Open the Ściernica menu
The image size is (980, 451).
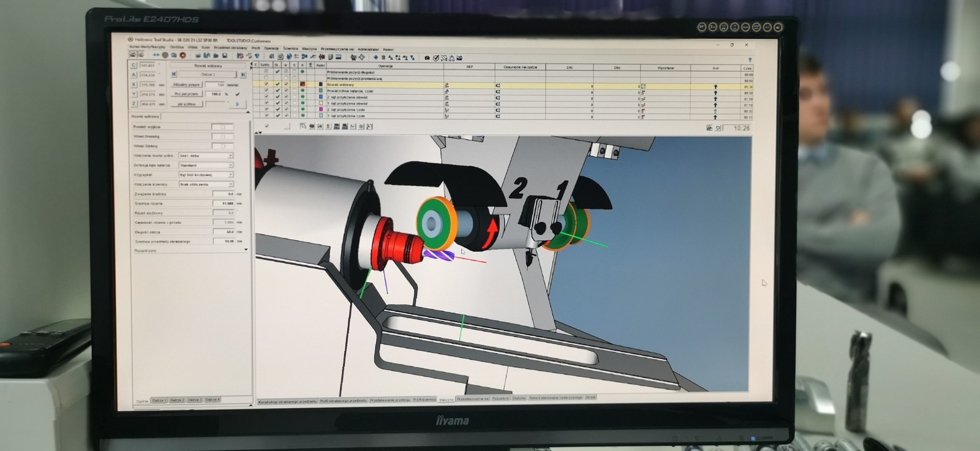point(290,48)
